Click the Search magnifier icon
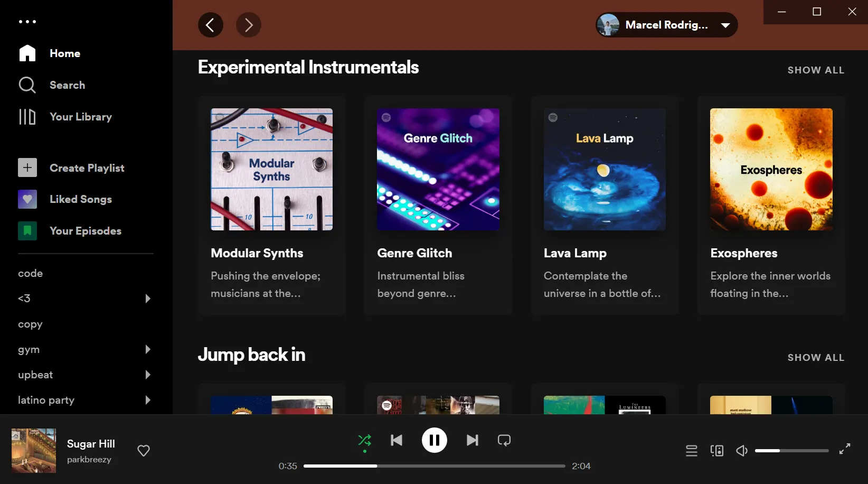Viewport: 868px width, 484px height. click(27, 85)
